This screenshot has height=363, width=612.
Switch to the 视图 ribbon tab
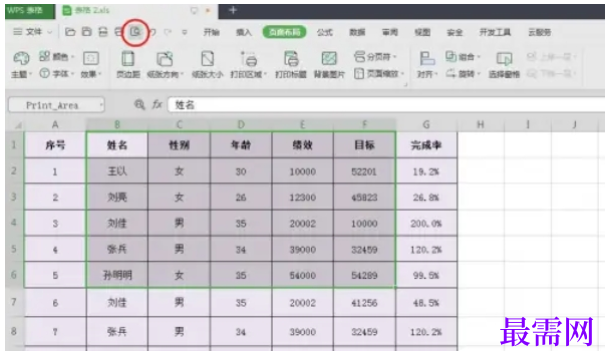[x=422, y=32]
